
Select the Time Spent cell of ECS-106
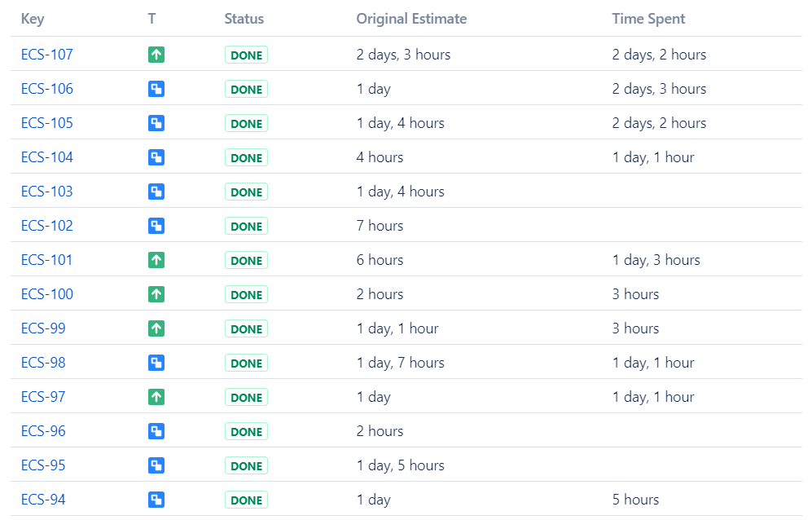[x=659, y=89]
